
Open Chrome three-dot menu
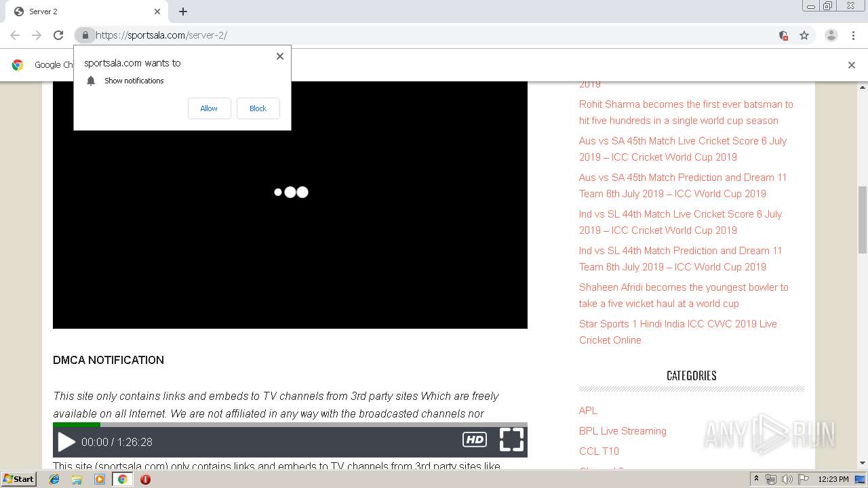(x=853, y=35)
